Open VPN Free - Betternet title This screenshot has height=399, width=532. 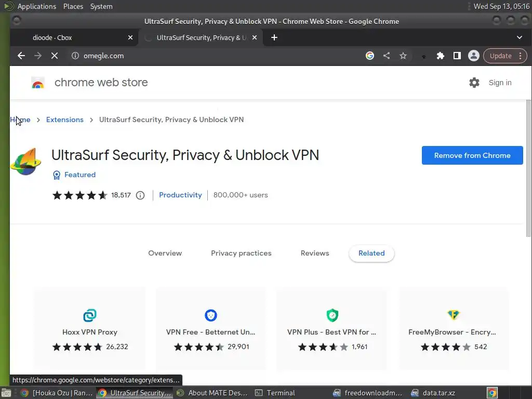coord(211,332)
